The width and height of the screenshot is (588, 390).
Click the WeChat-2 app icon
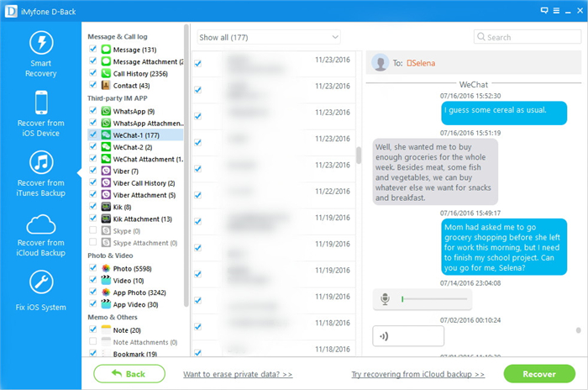[106, 147]
